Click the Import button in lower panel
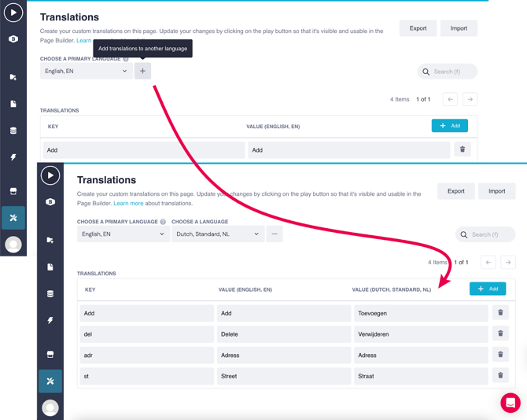 (496, 191)
